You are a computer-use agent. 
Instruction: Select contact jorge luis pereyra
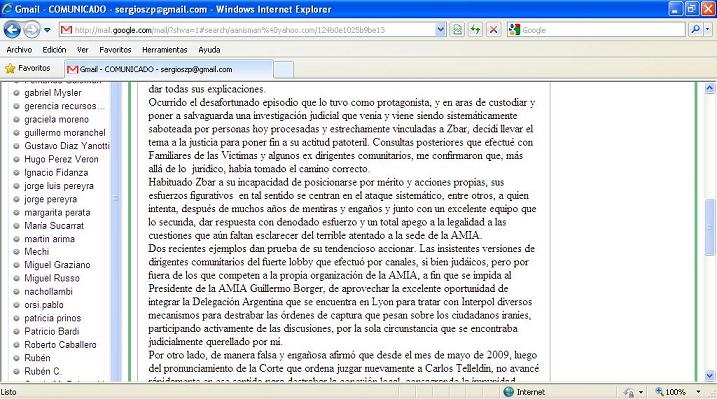pyautogui.click(x=59, y=186)
